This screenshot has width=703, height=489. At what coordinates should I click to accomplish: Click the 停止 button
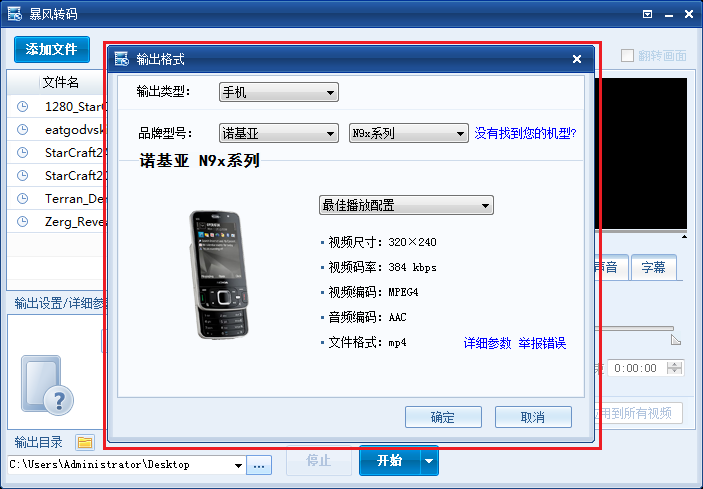point(319,460)
